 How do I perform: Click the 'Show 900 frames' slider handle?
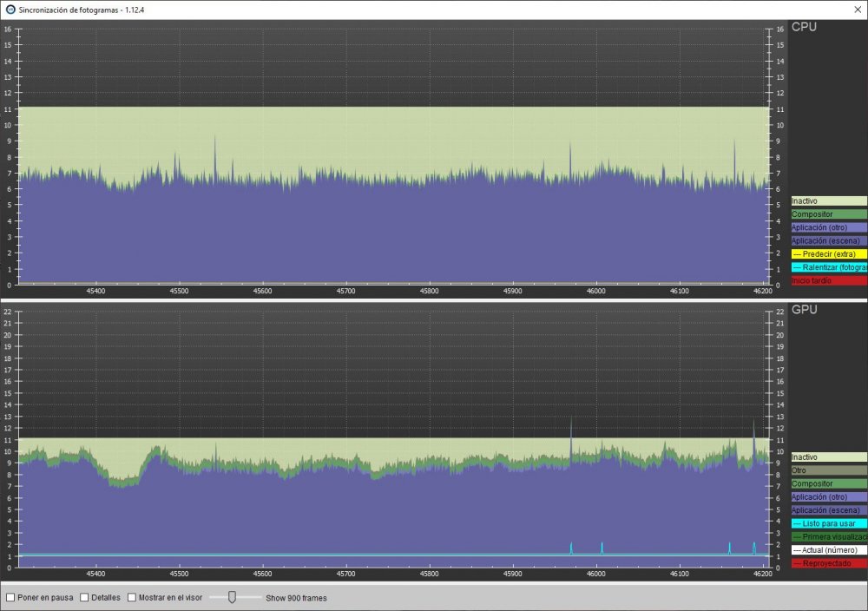pyautogui.click(x=232, y=597)
